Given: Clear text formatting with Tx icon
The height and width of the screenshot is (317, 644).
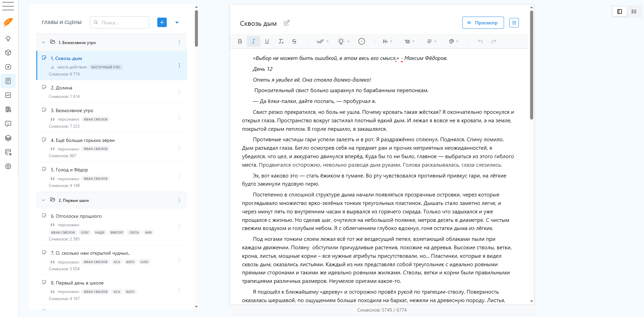Looking at the screenshot, I should tap(281, 41).
